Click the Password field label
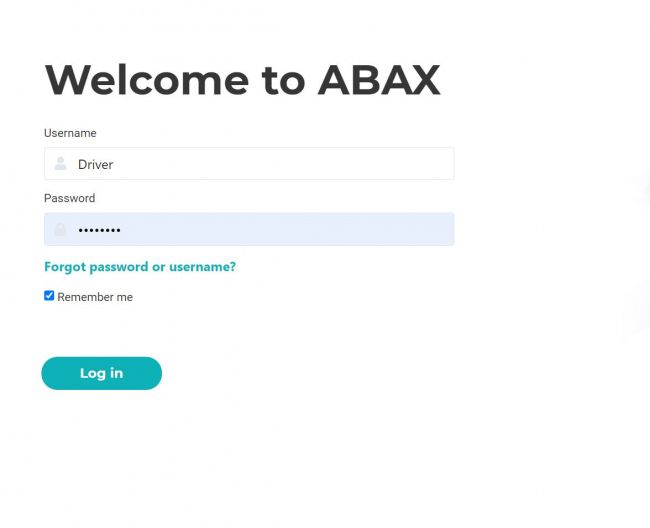 pos(70,198)
